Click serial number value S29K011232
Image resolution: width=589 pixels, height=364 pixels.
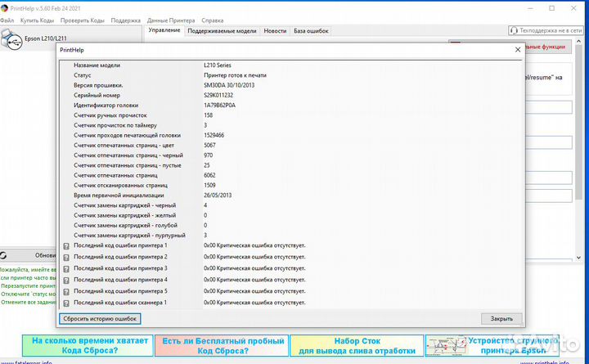tap(218, 96)
